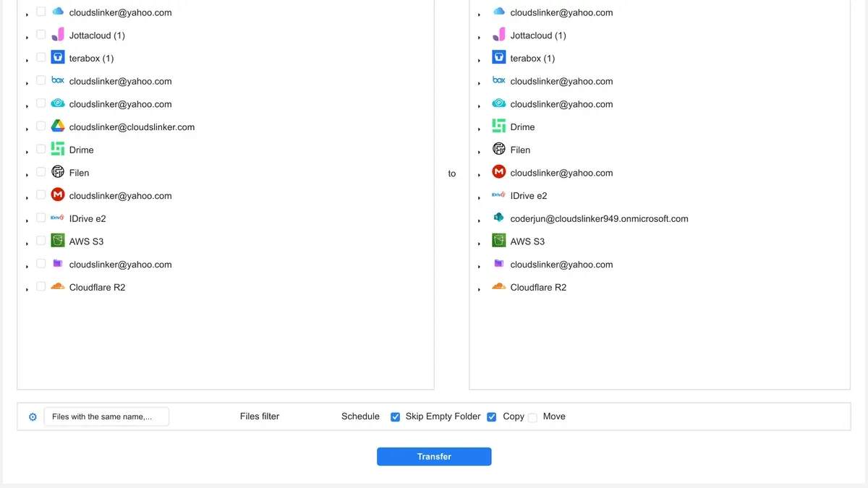Expand the source Google Drive account arrow
The height and width of the screenshot is (488, 868).
pyautogui.click(x=27, y=129)
